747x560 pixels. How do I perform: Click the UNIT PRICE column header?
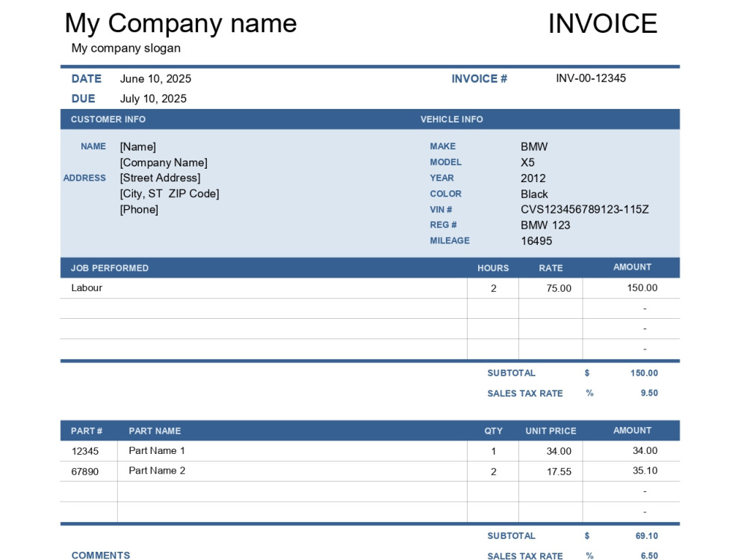pos(551,431)
